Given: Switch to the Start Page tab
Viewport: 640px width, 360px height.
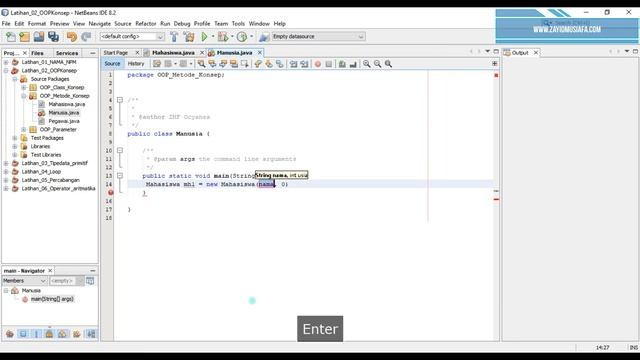Looking at the screenshot, I should coord(116,53).
